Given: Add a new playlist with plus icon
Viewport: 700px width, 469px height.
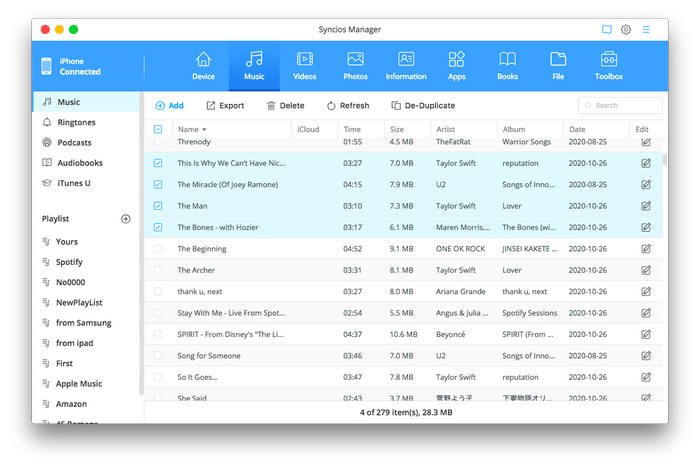Looking at the screenshot, I should click(x=126, y=219).
